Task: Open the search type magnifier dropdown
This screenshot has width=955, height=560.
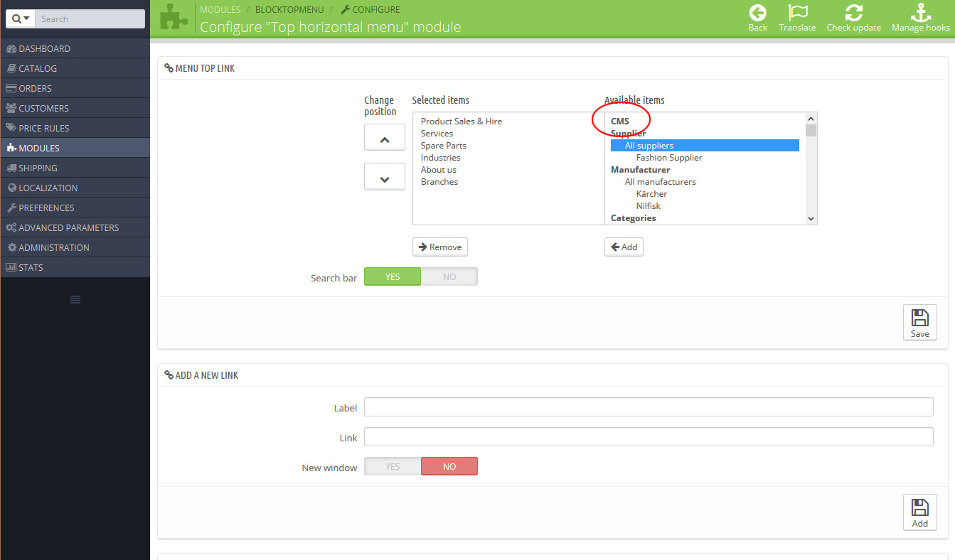Action: [20, 18]
